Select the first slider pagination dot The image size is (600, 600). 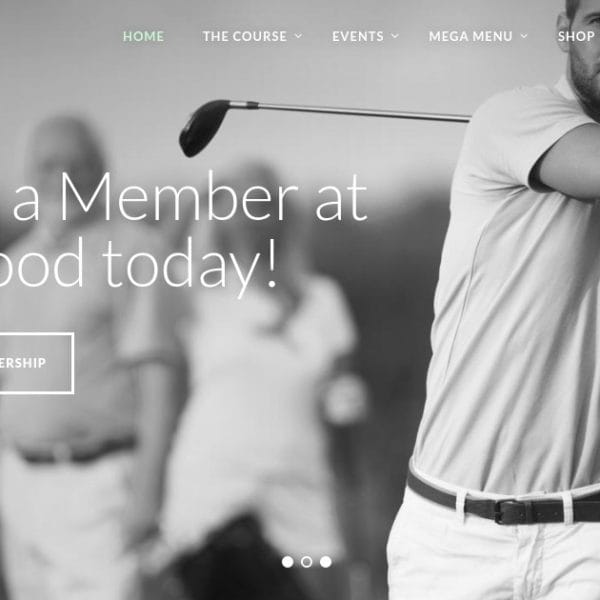[x=287, y=562]
